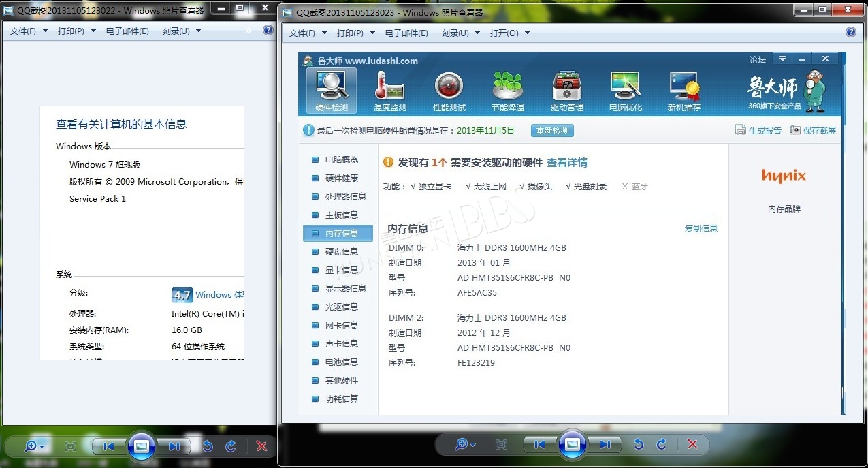Open 打印(P) menu in right viewer
Viewport: 868px width, 468px height.
(x=356, y=33)
